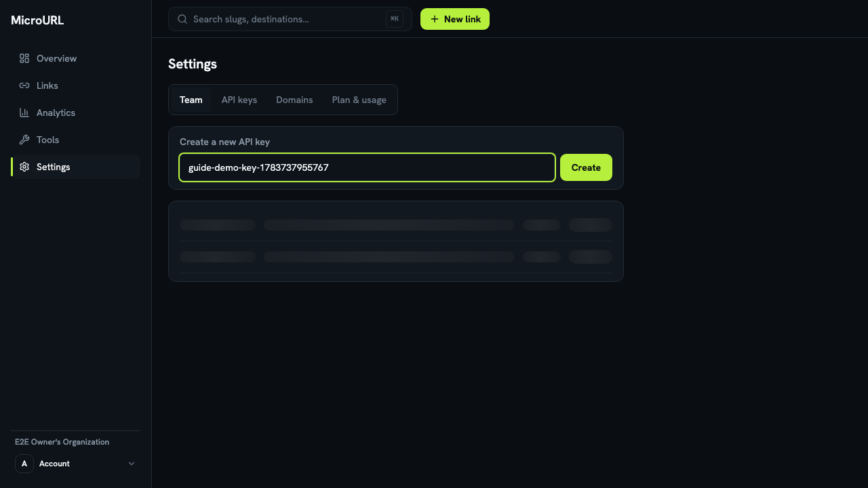Image resolution: width=868 pixels, height=488 pixels.
Task: Click the Analytics bar chart icon
Action: click(x=24, y=113)
